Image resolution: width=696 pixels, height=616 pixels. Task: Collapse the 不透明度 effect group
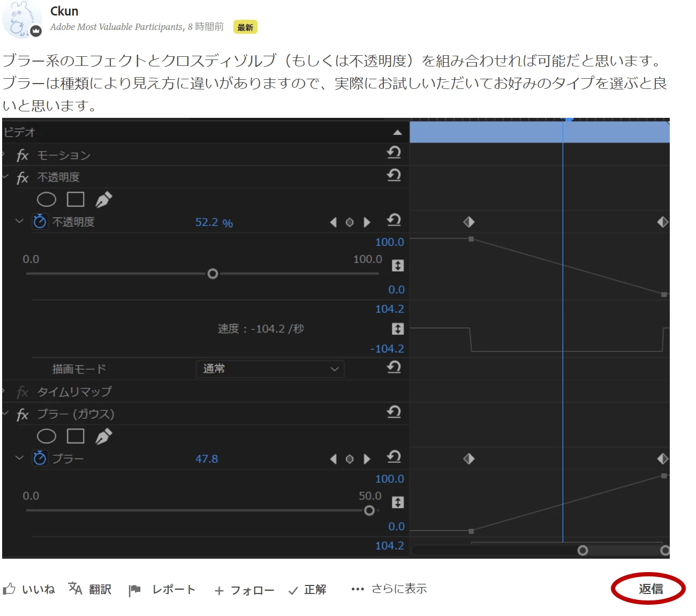[5, 176]
